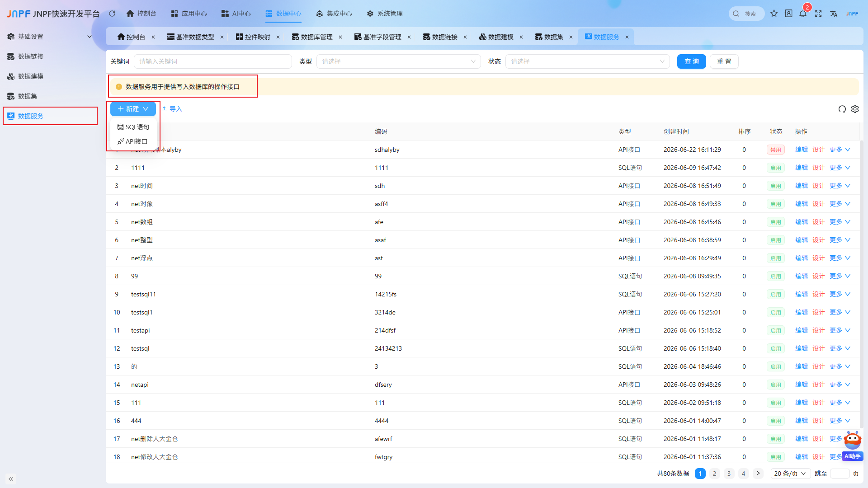Toggle fullscreen mode icon

(818, 14)
